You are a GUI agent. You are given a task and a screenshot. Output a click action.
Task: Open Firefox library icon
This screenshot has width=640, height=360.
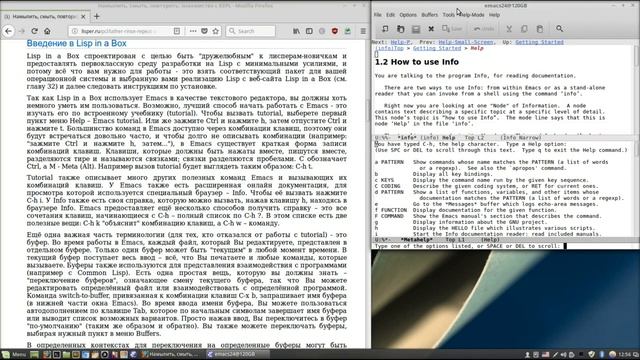[x=296, y=31]
